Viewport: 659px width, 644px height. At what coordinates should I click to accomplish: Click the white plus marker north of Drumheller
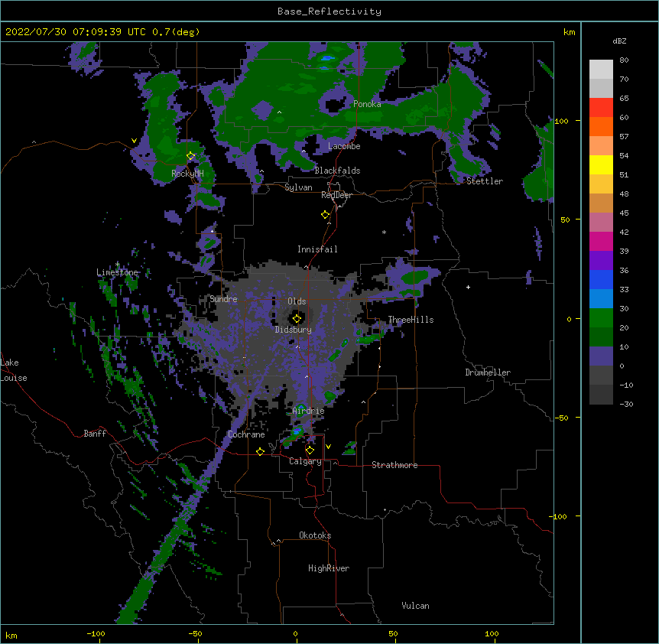coord(468,287)
